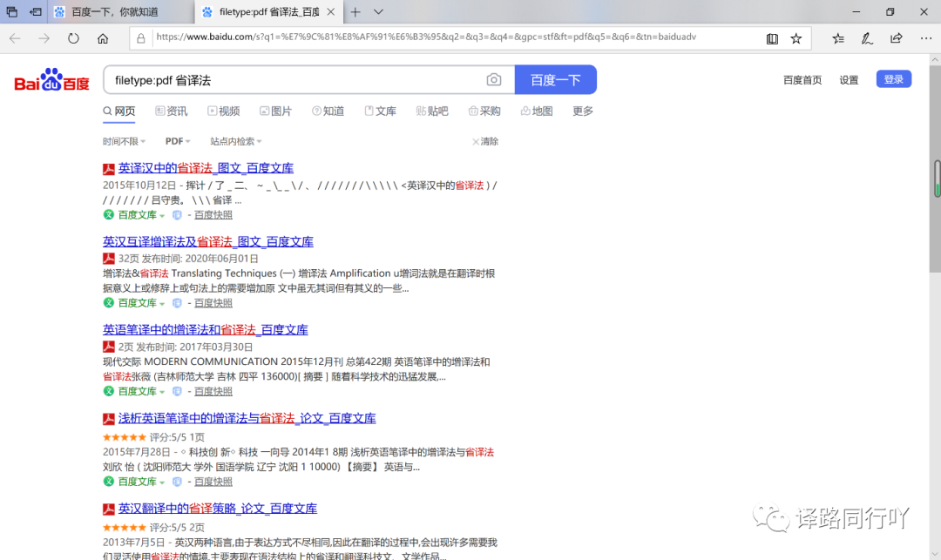Image resolution: width=941 pixels, height=560 pixels.
Task: Add page to favorites with star icon
Action: 796,38
